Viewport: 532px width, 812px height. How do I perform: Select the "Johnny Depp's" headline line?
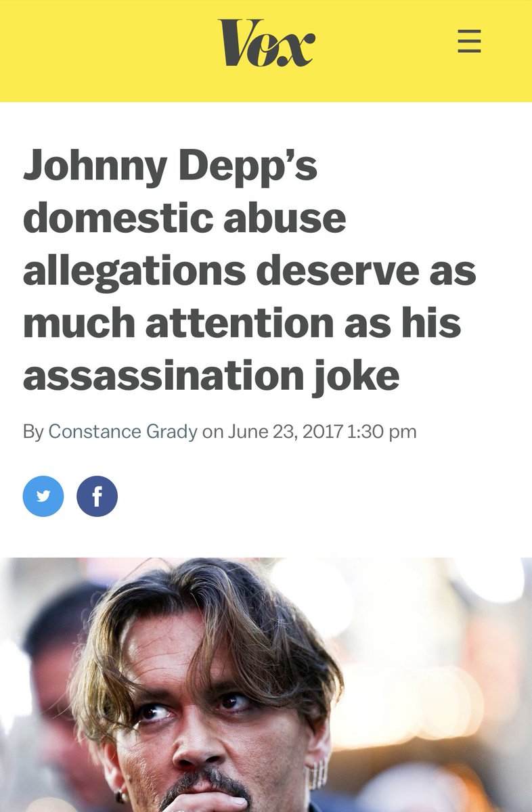(170, 167)
